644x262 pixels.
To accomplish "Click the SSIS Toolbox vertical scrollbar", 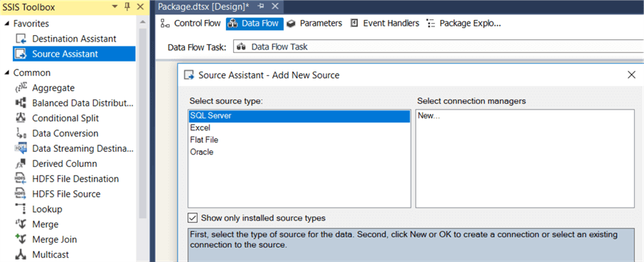I will [x=142, y=123].
